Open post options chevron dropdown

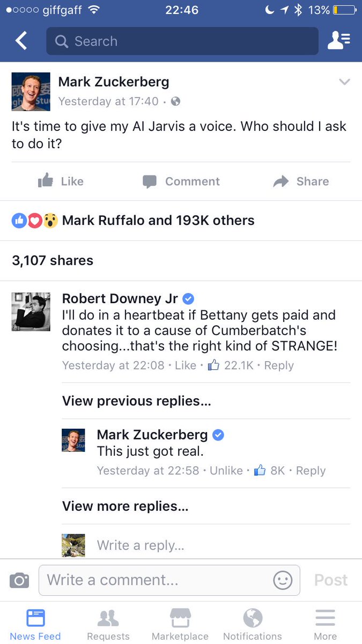pos(344,82)
